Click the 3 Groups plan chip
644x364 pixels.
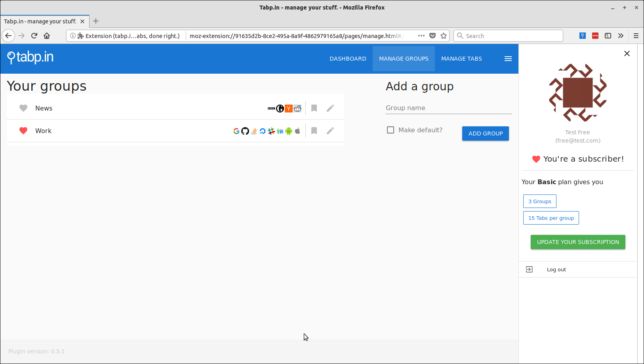pos(540,201)
